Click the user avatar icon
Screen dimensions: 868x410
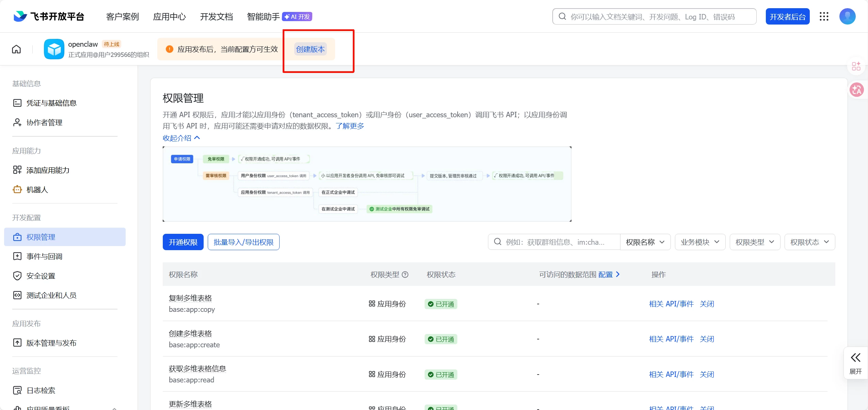[x=847, y=16]
